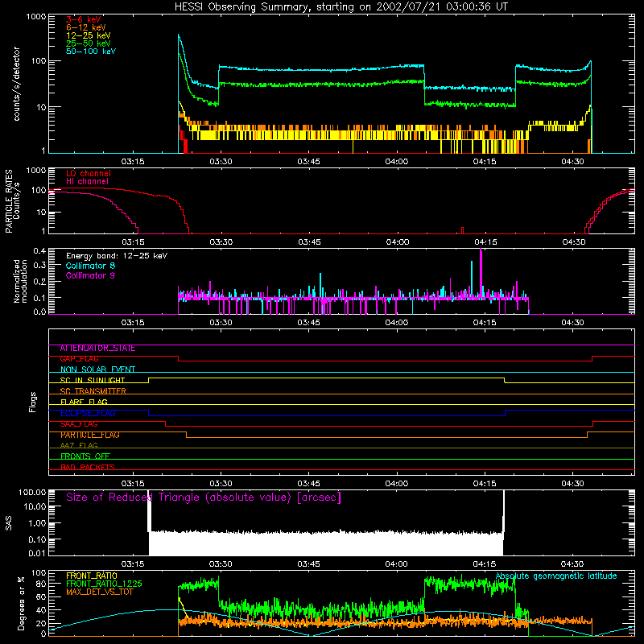Image resolution: width=644 pixels, height=644 pixels.
Task: Click the LO channel legend label
Action: [x=89, y=173]
